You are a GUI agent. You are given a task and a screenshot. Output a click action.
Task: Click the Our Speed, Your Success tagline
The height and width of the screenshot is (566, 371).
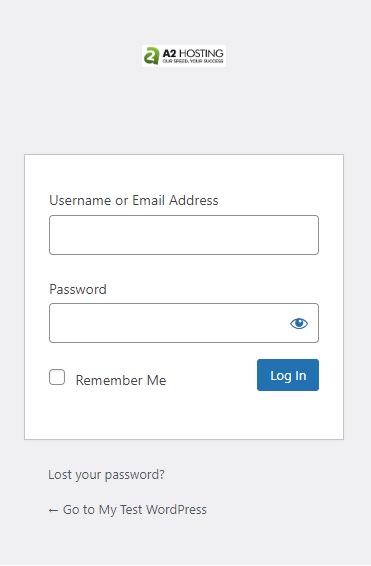(x=193, y=61)
